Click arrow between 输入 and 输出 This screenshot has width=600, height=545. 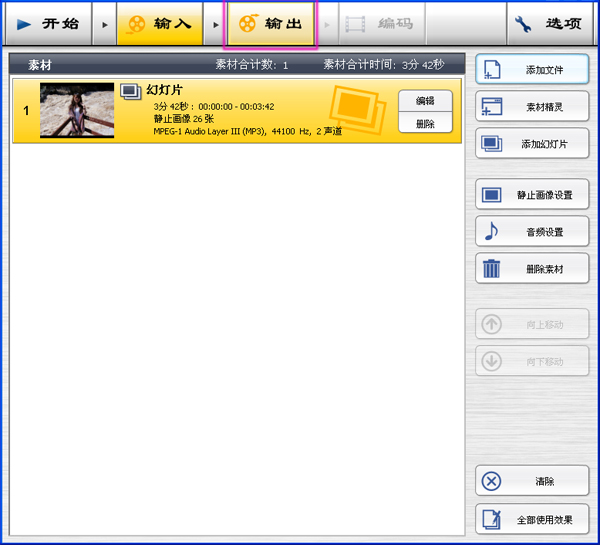[216, 25]
